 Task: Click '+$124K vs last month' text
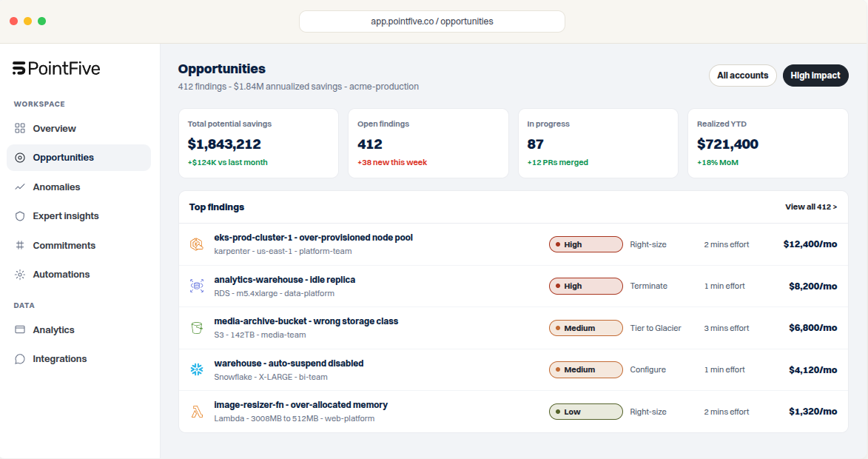227,162
